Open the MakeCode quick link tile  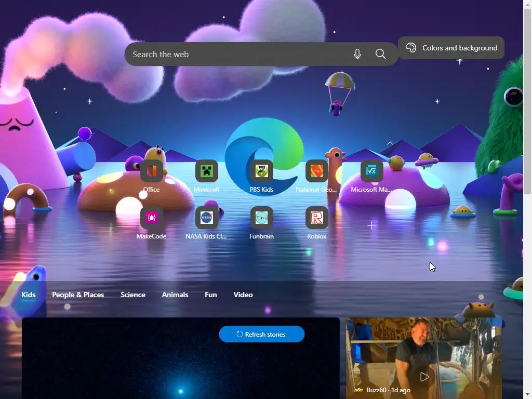tap(151, 218)
